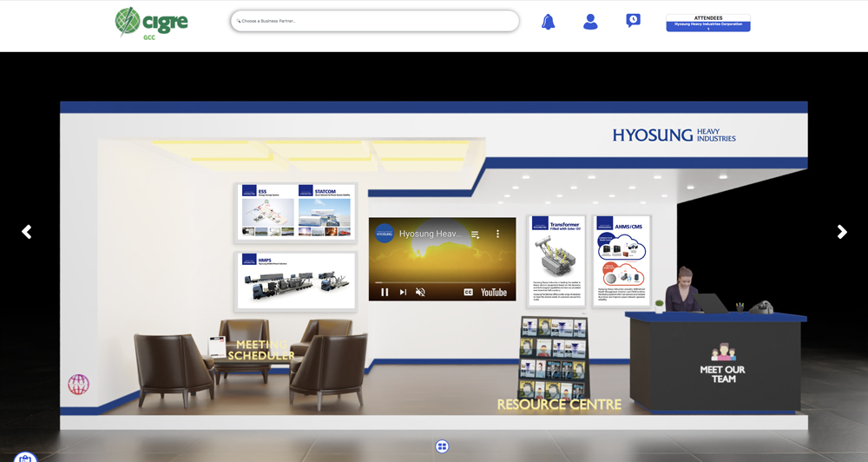Open YouTube video playlist queue icon
This screenshot has height=462, width=868.
tap(475, 234)
